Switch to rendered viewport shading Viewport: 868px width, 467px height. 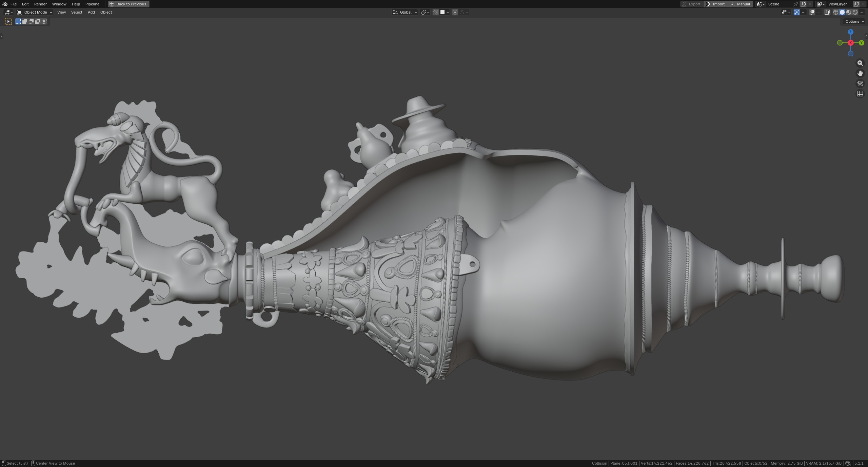(x=855, y=12)
